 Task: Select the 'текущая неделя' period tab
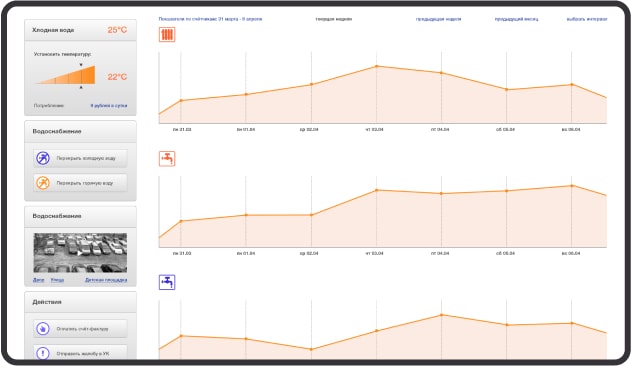coord(334,19)
